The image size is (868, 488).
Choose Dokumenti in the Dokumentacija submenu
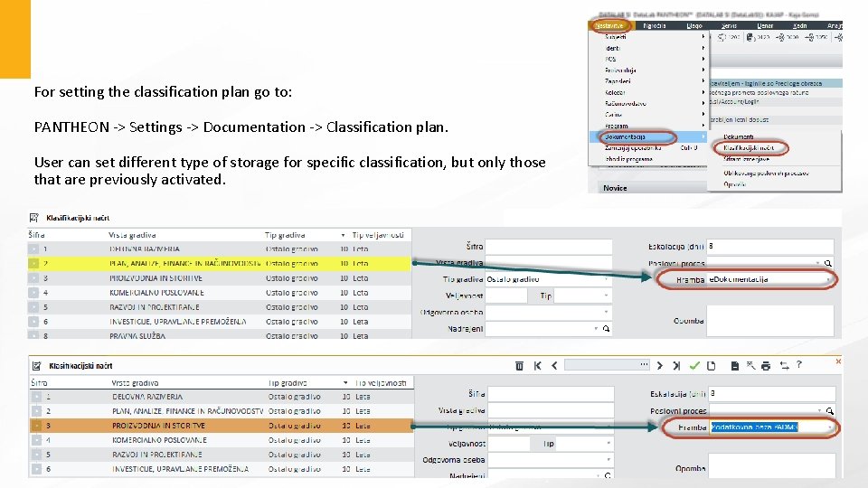pos(738,136)
